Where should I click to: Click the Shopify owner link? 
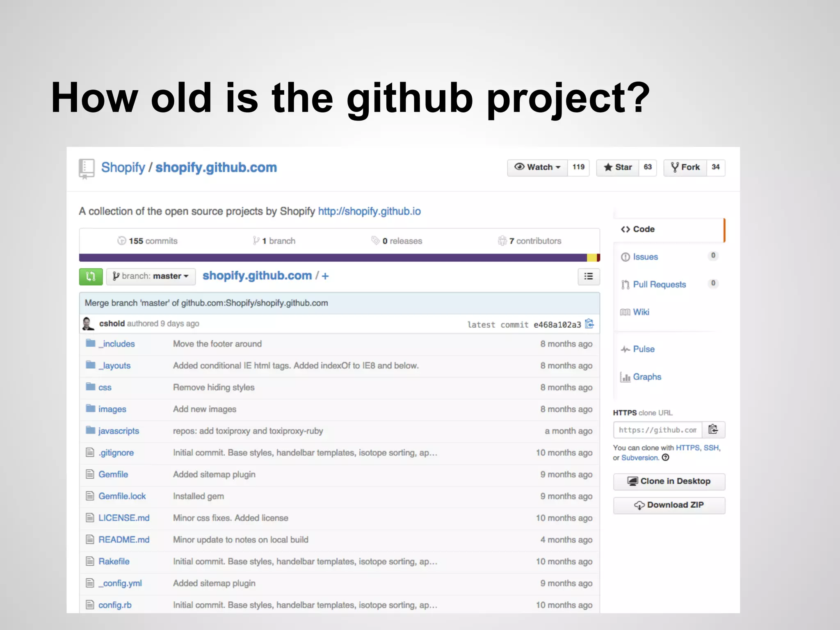click(x=123, y=167)
